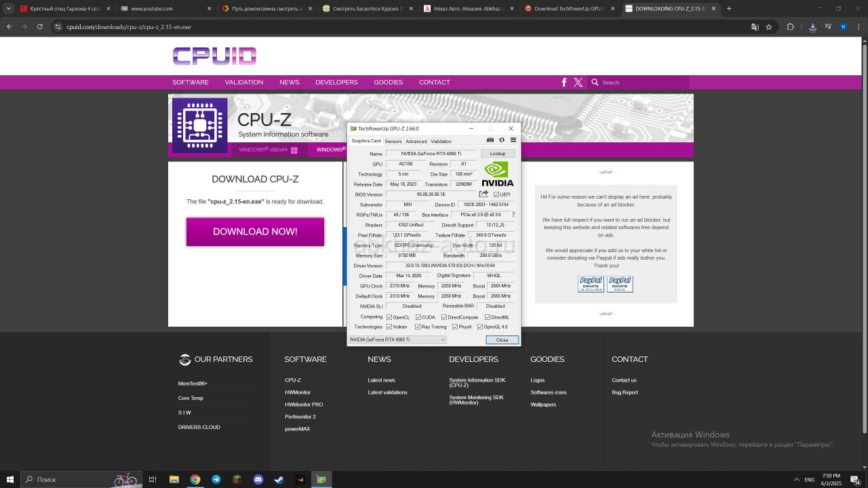
Task: Open GOODIES in the CPUID nav bar
Action: (389, 82)
